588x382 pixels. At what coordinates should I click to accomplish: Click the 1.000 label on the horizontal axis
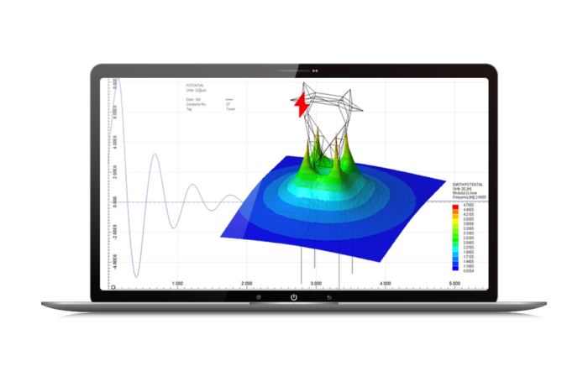[x=177, y=285]
